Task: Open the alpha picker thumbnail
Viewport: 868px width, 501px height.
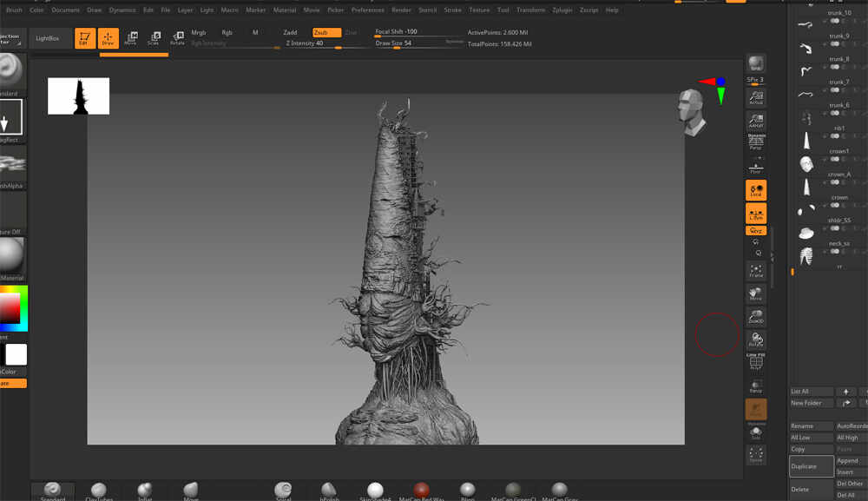Action: tap(12, 163)
